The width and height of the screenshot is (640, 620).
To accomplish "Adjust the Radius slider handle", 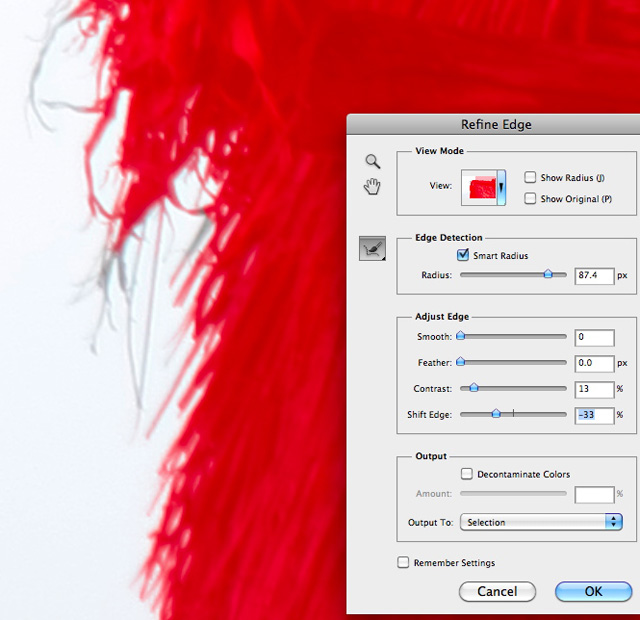I will pos(548,274).
